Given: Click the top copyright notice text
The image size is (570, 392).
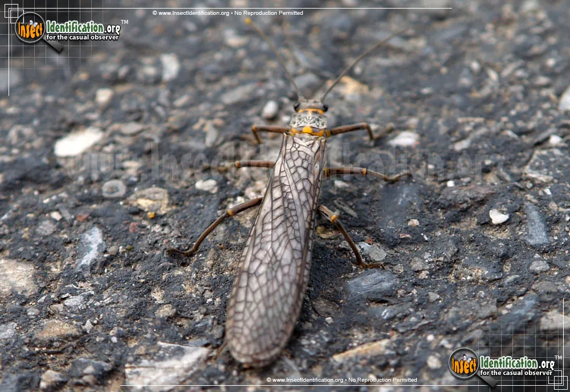Looking at the screenshot, I should [x=227, y=13].
